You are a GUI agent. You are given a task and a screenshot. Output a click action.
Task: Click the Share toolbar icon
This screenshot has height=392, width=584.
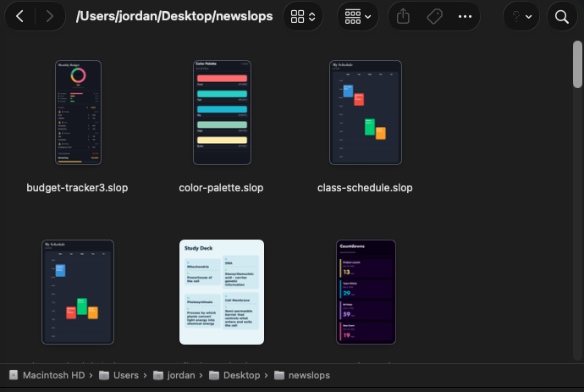tap(403, 16)
